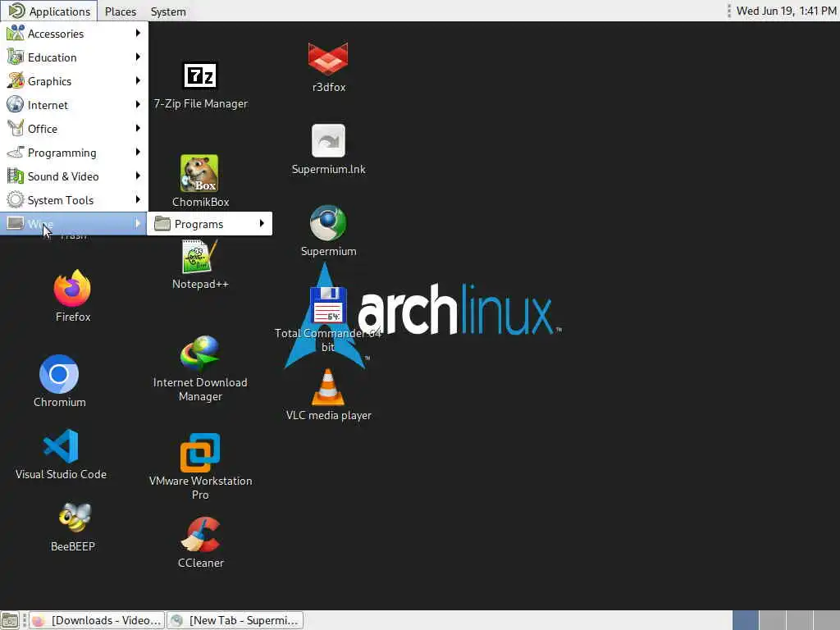Select the highlighted Wine menu entry
The width and height of the screenshot is (840, 630).
point(74,223)
